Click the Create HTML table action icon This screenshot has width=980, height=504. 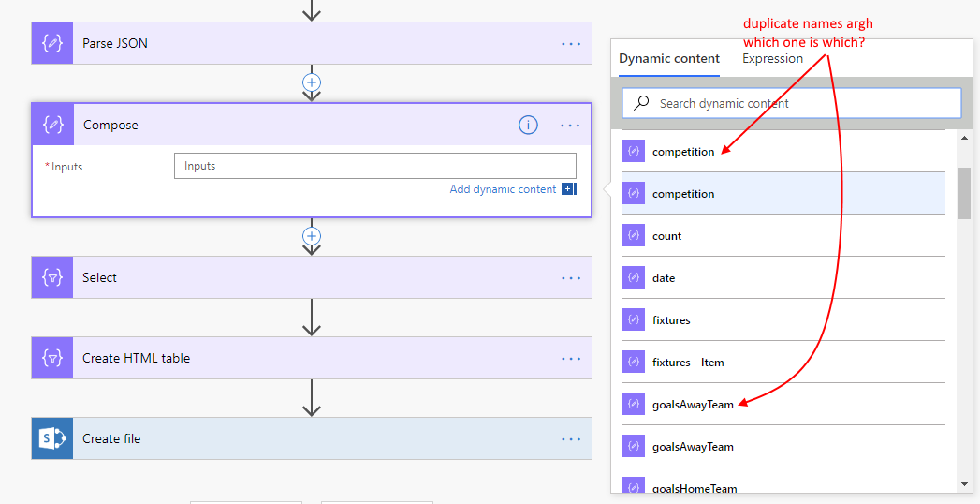pos(52,358)
